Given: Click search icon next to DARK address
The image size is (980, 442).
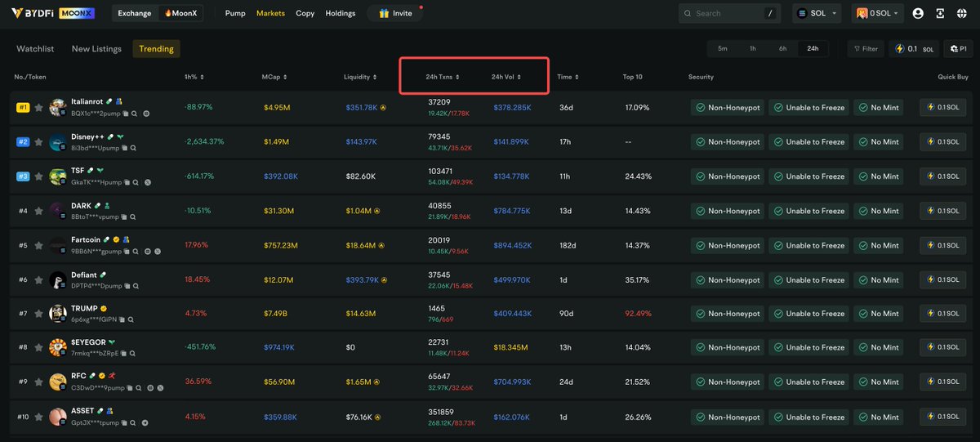Looking at the screenshot, I should point(133,217).
